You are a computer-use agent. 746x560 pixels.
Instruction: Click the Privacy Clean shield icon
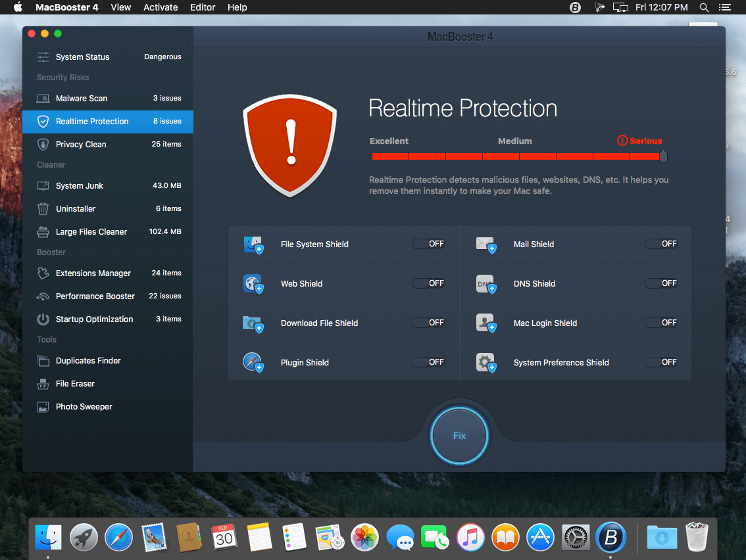pyautogui.click(x=43, y=145)
